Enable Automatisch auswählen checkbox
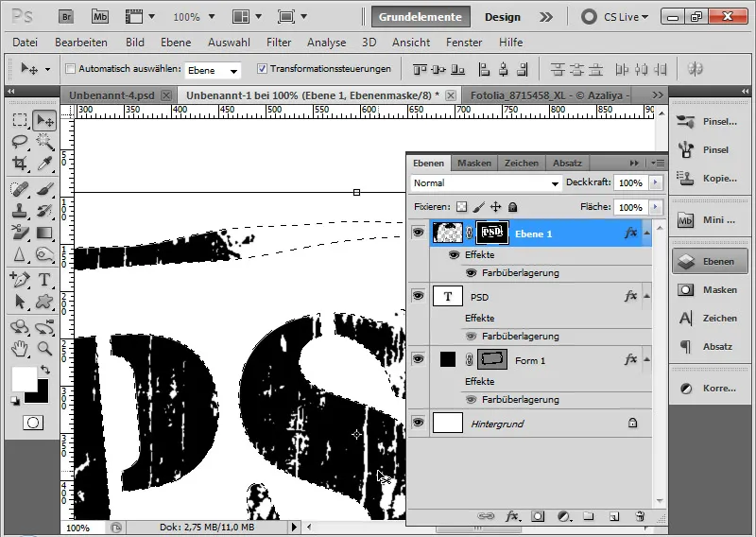Viewport: 756px width, 537px height. coord(70,69)
